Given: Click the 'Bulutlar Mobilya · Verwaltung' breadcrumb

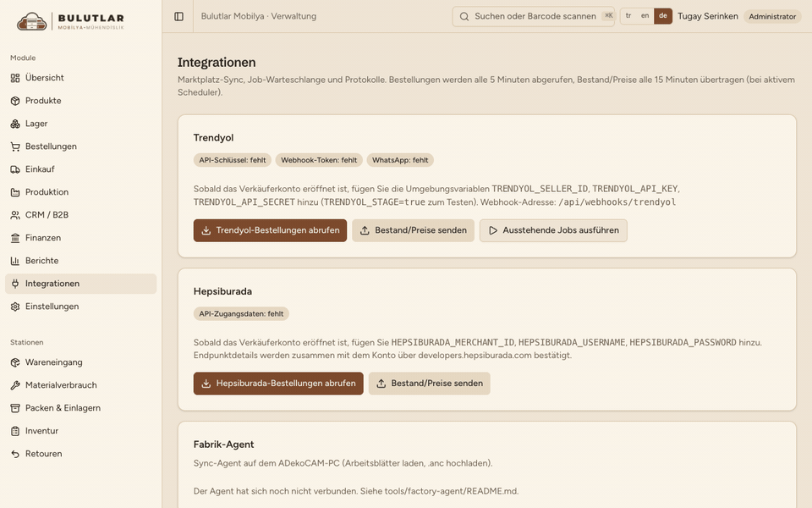Looking at the screenshot, I should click(x=259, y=16).
